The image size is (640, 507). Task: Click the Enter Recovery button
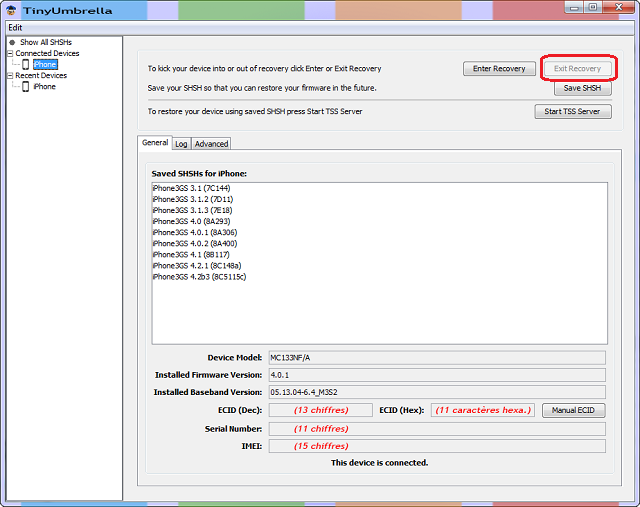pyautogui.click(x=499, y=69)
